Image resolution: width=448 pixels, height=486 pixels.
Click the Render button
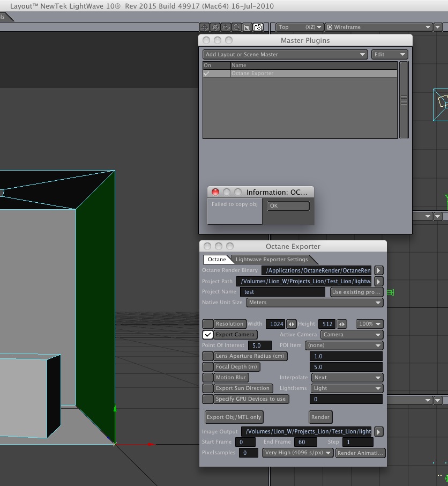[x=320, y=417]
